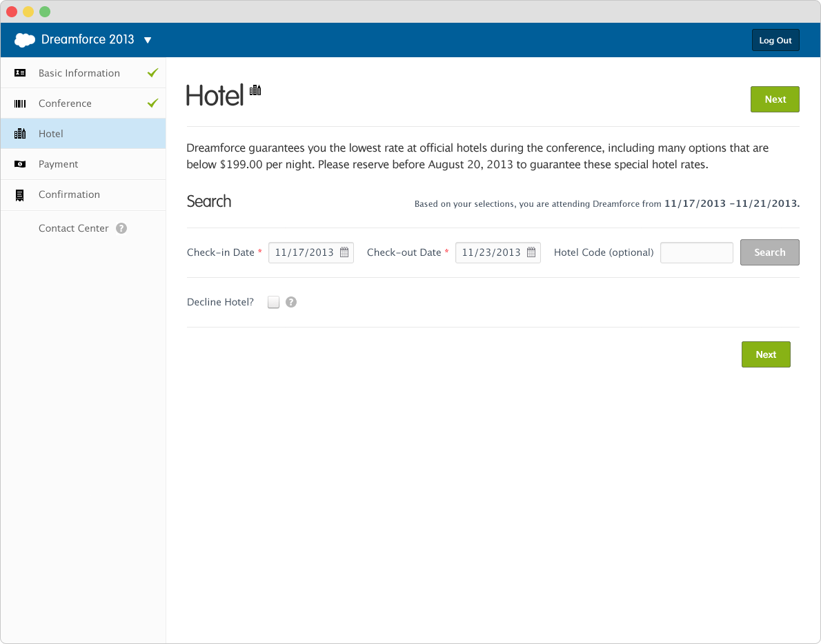821x644 pixels.
Task: Click the Hotel Code (optional) label
Action: pos(604,252)
